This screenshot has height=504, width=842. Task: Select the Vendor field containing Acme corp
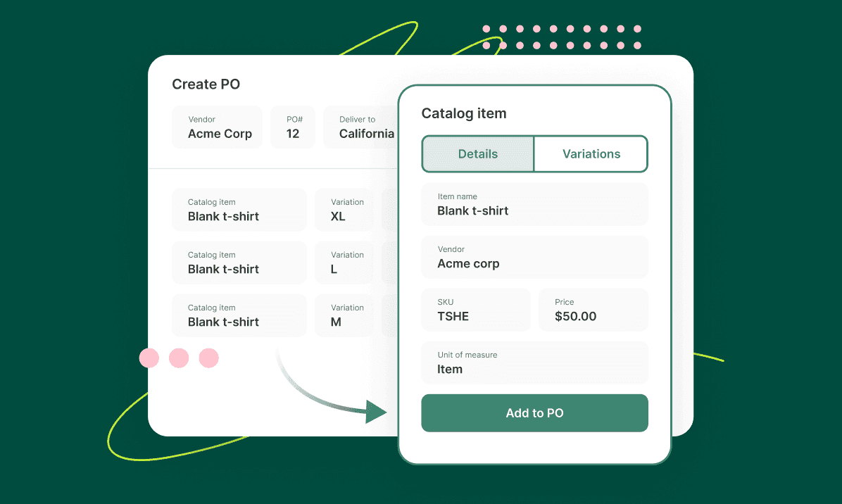(x=534, y=257)
